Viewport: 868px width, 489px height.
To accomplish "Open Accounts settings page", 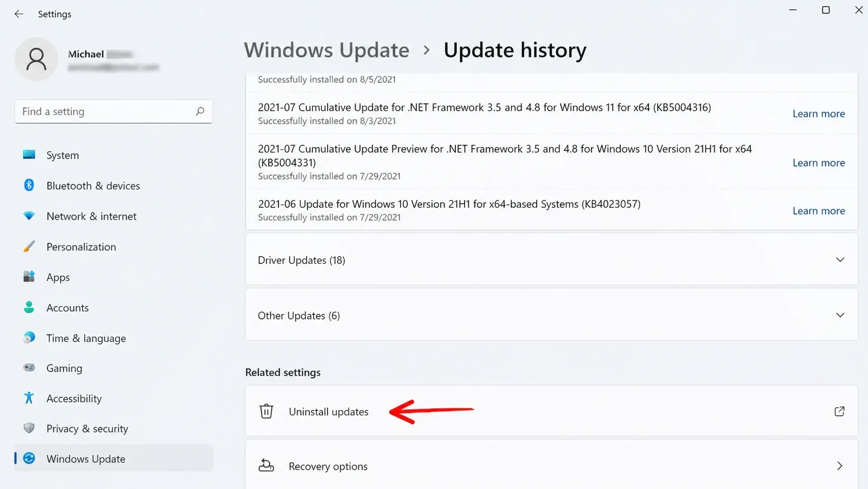I will click(114, 308).
